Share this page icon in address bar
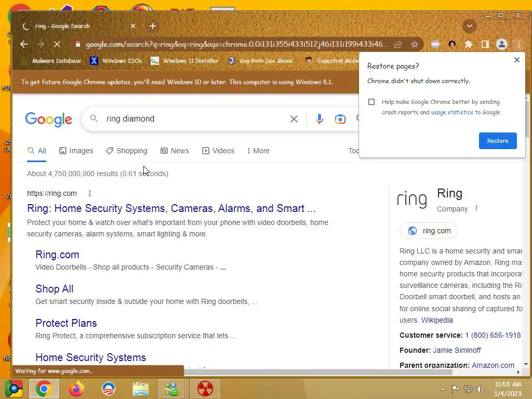 coord(398,45)
